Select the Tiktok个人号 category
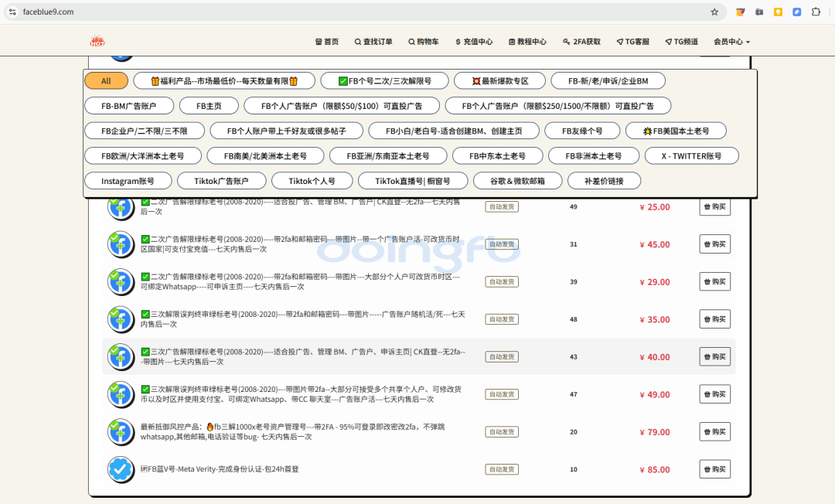 (312, 181)
